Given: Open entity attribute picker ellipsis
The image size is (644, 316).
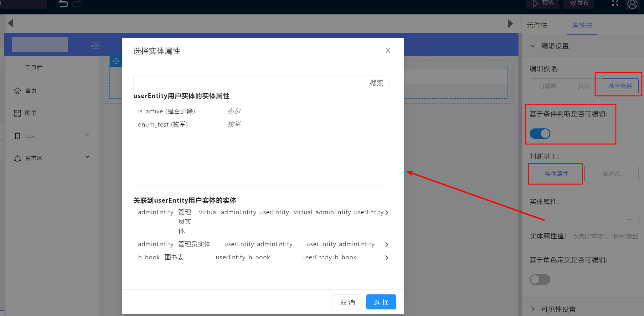Looking at the screenshot, I should pyautogui.click(x=630, y=219).
